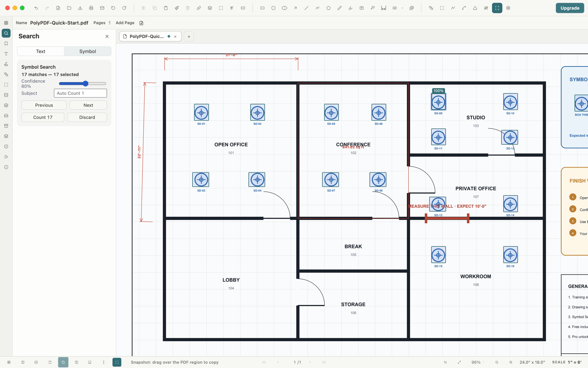
Task: Close the Search panel
Action: click(107, 36)
